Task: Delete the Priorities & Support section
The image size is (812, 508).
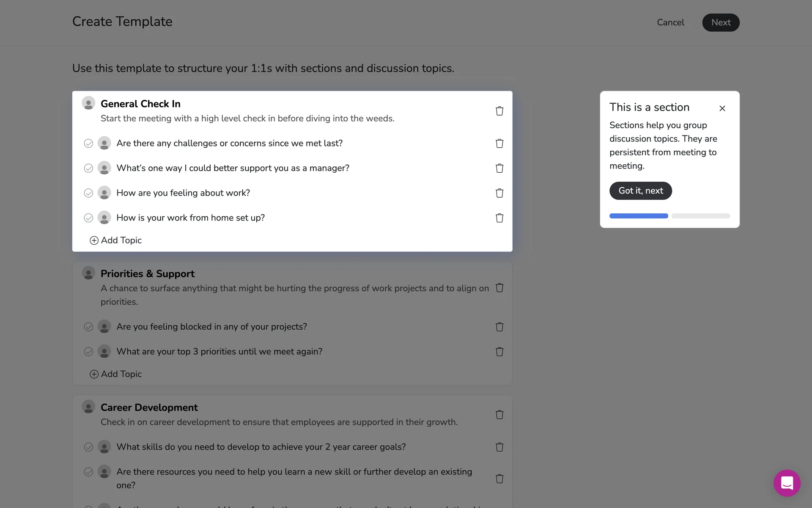Action: pos(499,288)
